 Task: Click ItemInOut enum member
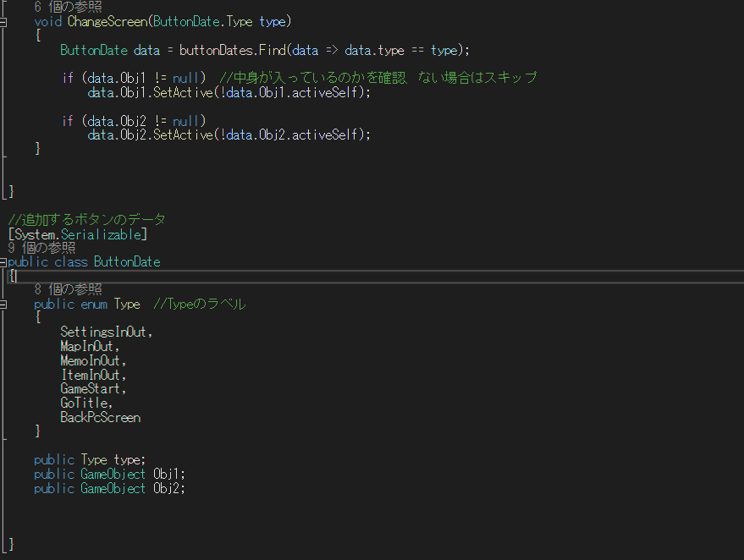[92, 375]
